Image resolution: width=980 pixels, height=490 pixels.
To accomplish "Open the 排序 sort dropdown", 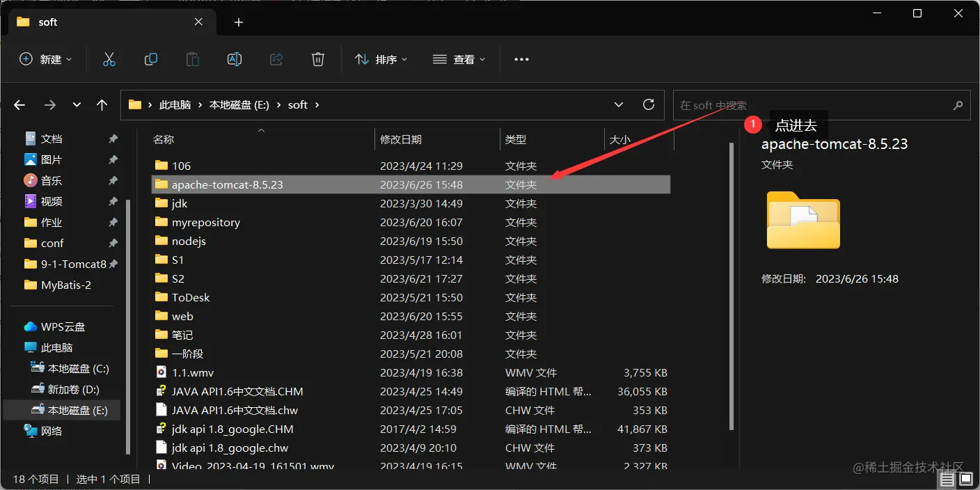I will pyautogui.click(x=381, y=59).
